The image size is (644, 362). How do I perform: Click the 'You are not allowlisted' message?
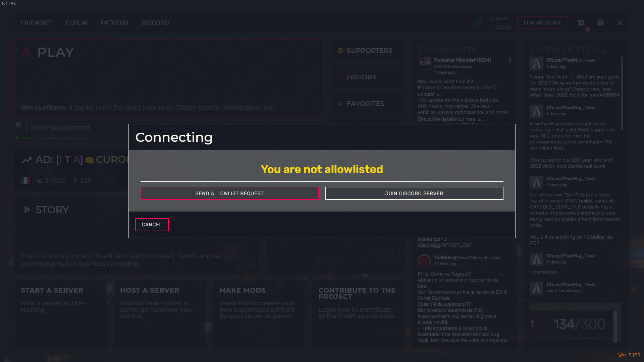[322, 169]
